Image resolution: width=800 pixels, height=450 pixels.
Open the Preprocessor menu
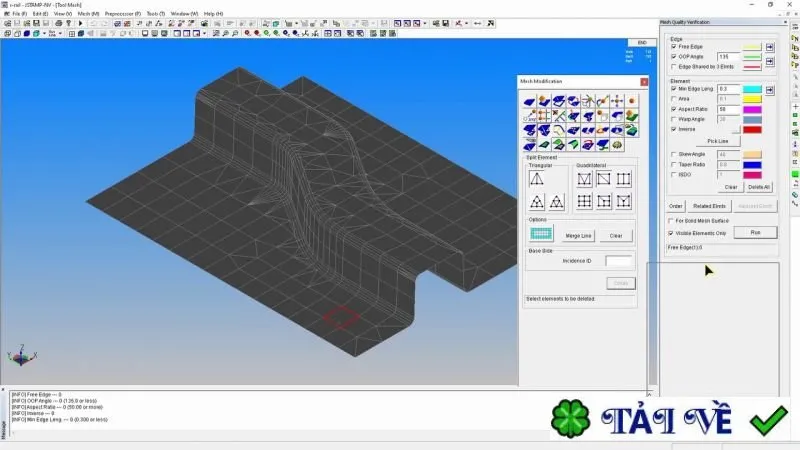coord(122,14)
